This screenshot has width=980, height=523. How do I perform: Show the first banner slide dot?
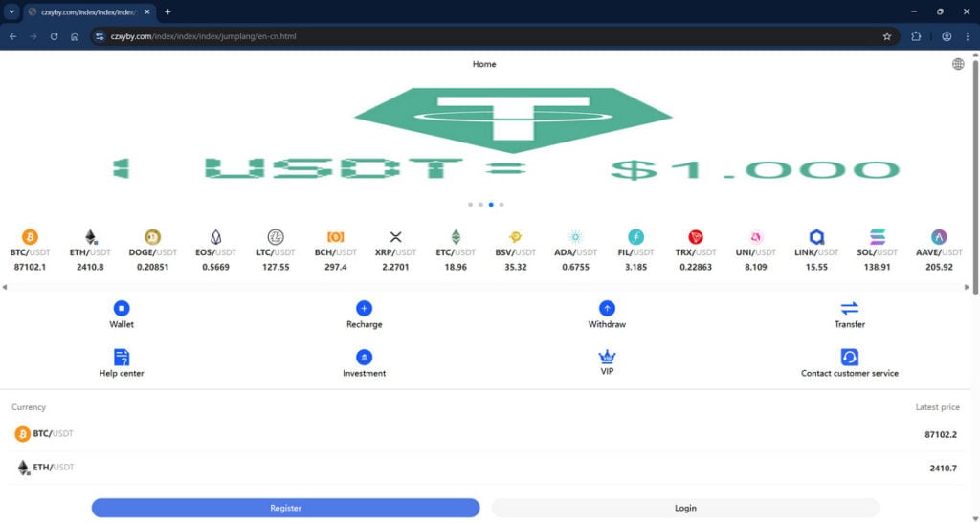(x=470, y=205)
